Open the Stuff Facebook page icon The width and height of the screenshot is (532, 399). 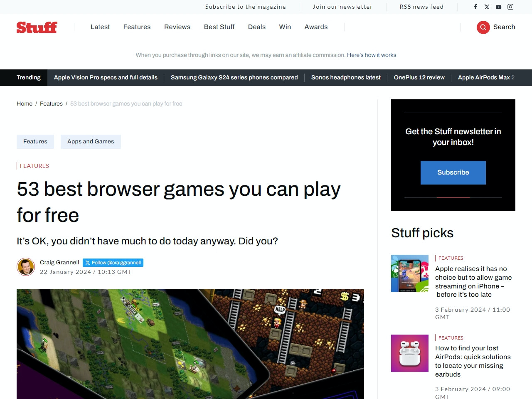[475, 7]
